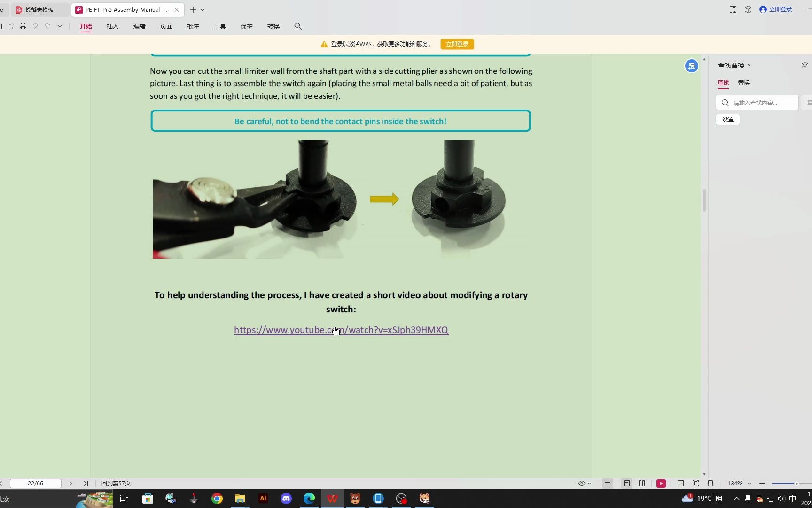Open the 插入 ribbon tab

[113, 26]
